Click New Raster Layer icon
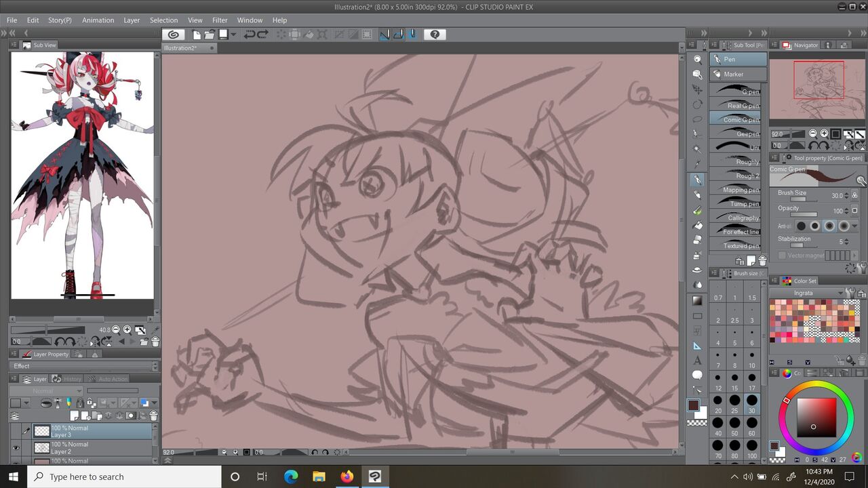Viewport: 868px width, 488px height. (x=75, y=415)
